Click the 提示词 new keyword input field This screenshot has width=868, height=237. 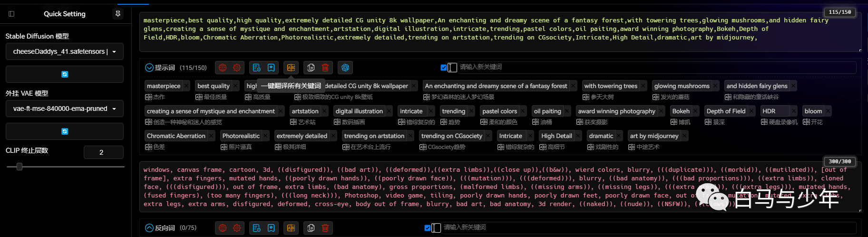657,67
